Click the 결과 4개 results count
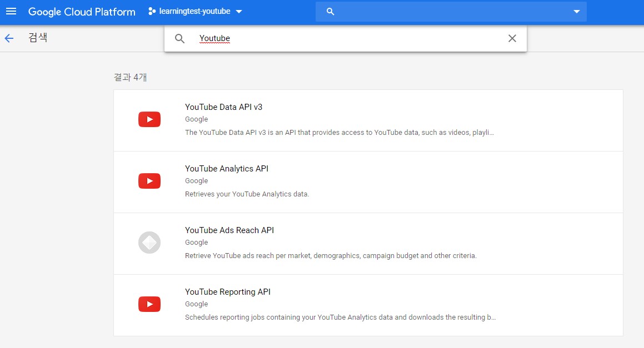This screenshot has width=644, height=348. (x=130, y=77)
